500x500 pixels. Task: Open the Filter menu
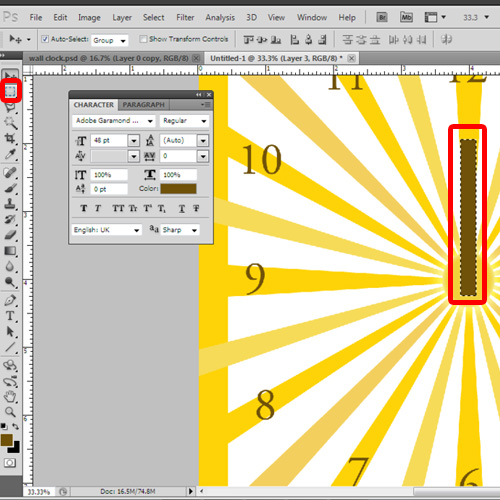pos(185,17)
